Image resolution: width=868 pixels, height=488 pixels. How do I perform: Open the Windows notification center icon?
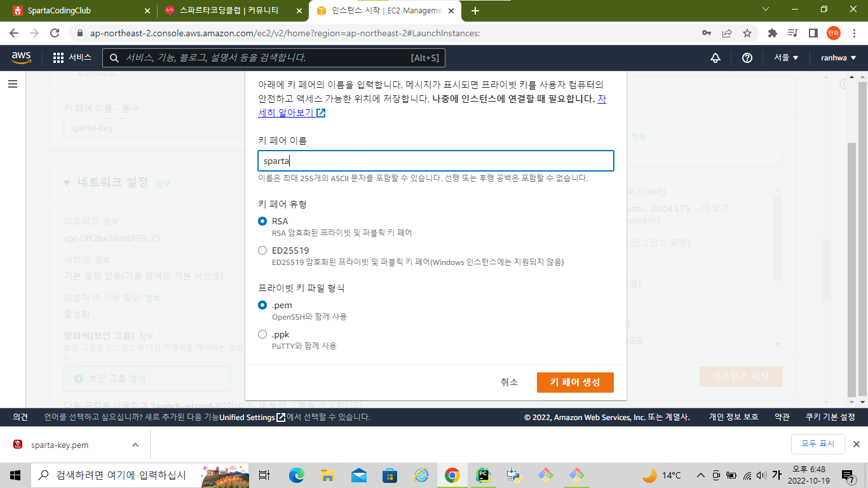[848, 475]
